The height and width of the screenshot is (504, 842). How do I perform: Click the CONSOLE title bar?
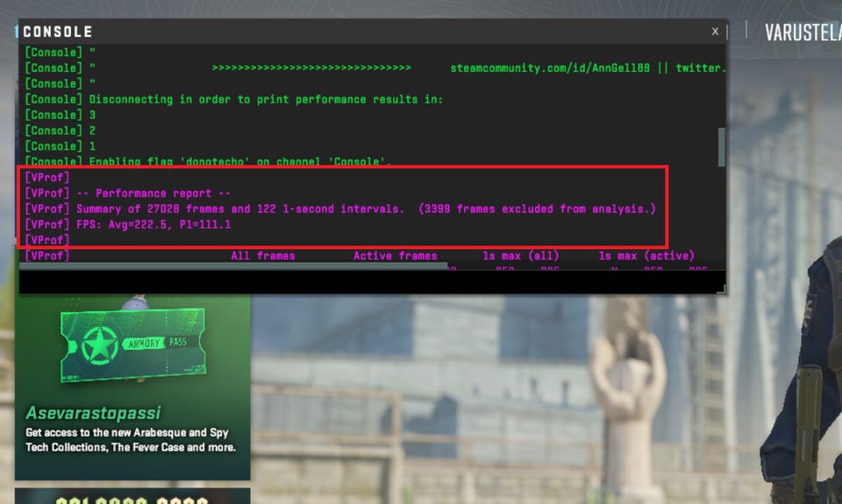(x=365, y=32)
